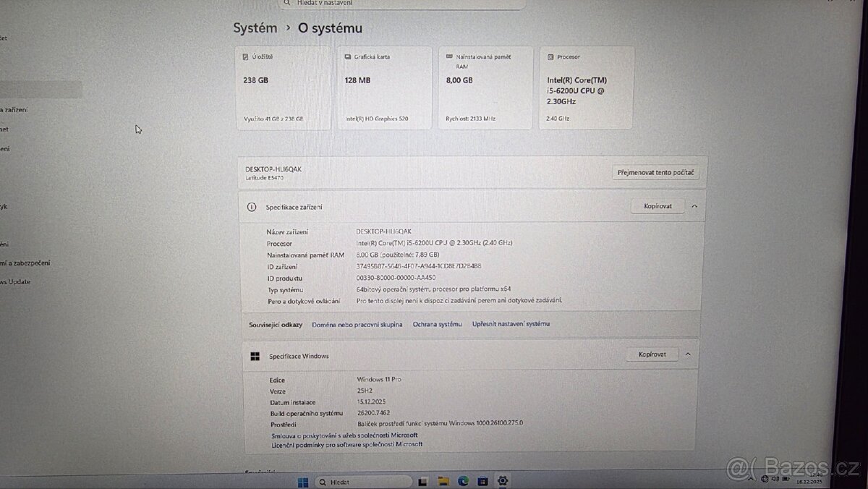Viewport: 868px width, 489px height.
Task: Click the Start button on the taskbar
Action: tap(302, 480)
